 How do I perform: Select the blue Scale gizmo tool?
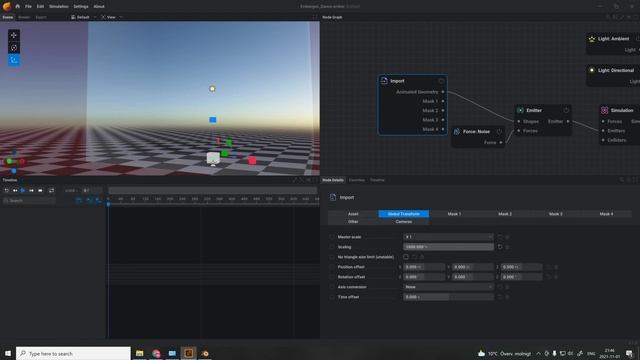(x=14, y=60)
